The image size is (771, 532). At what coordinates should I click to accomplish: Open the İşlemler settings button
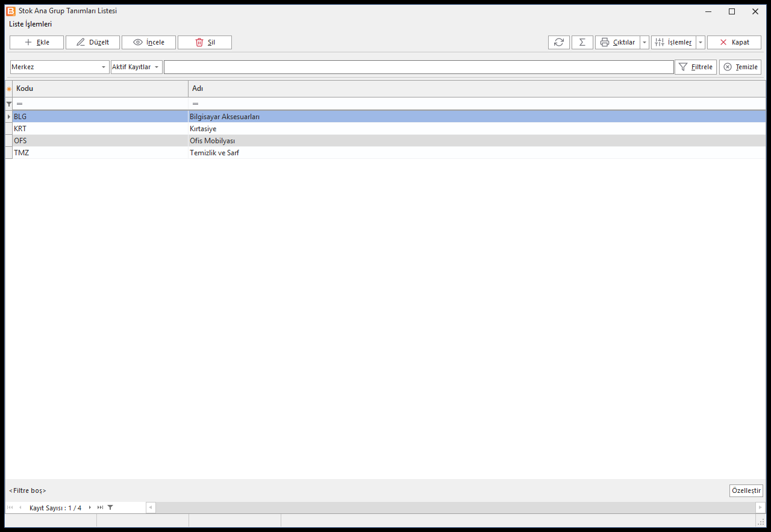(673, 42)
